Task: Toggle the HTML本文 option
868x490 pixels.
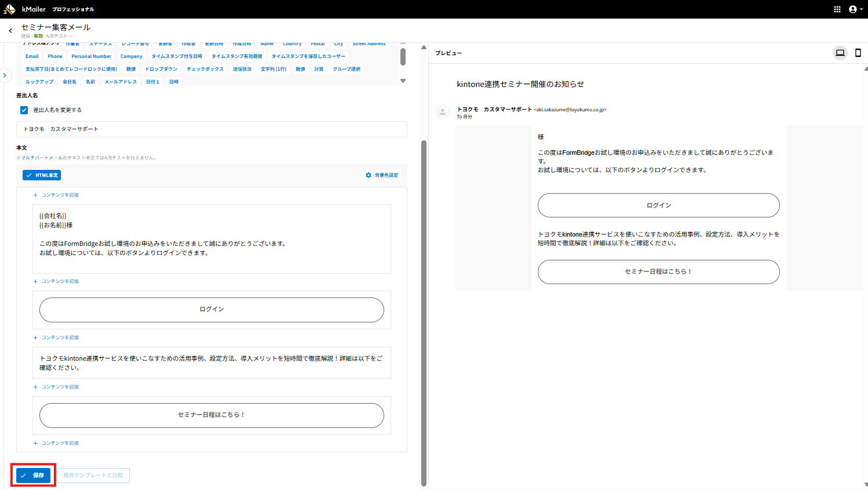Action: (x=42, y=175)
